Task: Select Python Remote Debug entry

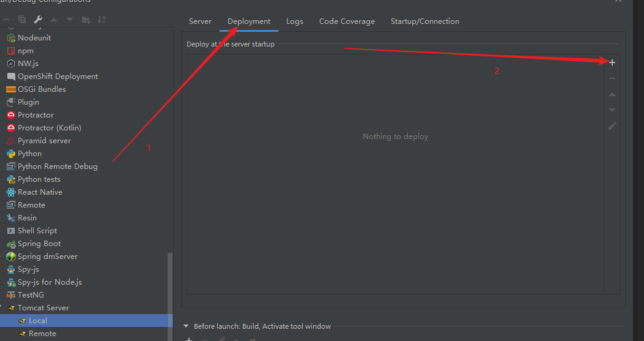Action: tap(57, 166)
